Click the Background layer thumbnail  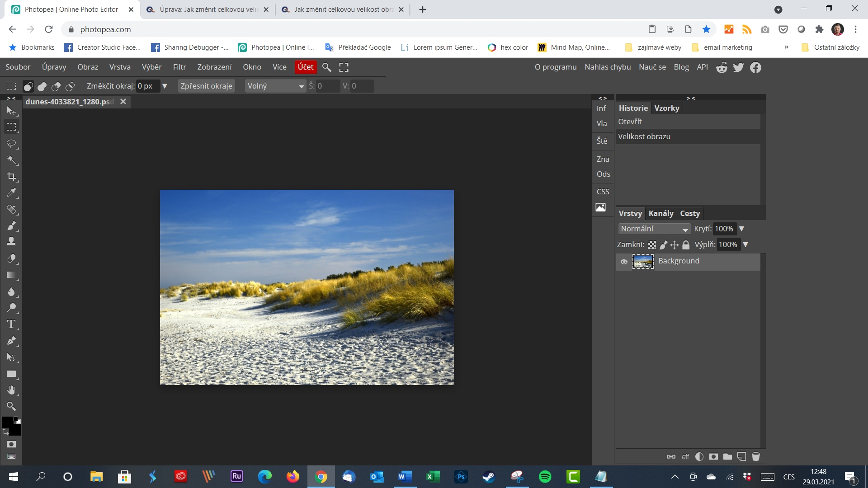coord(643,260)
